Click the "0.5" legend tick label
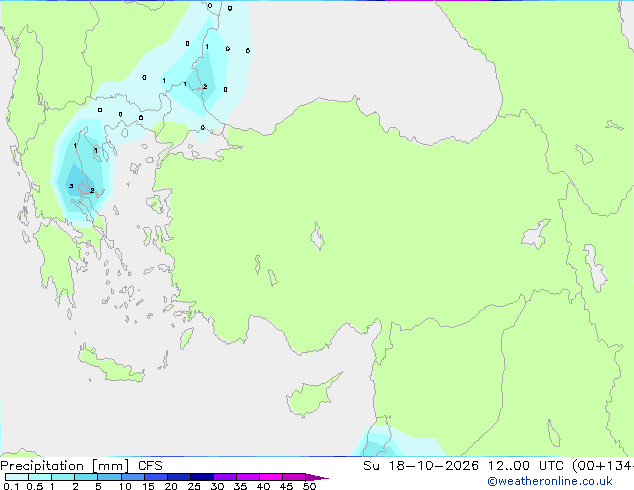The height and width of the screenshot is (490, 634). point(34,486)
